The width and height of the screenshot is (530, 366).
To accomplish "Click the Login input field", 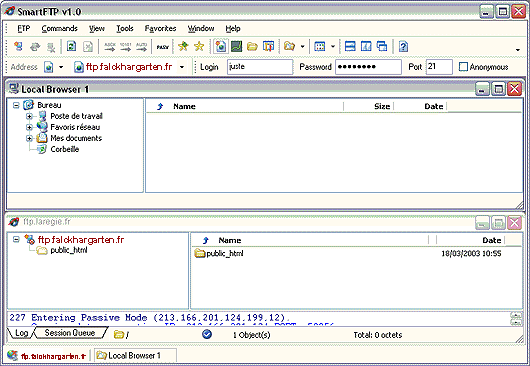I will 260,67.
